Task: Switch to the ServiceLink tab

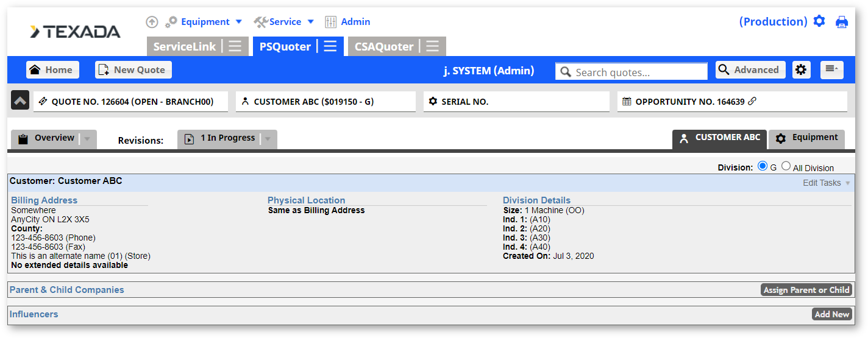Action: (185, 46)
